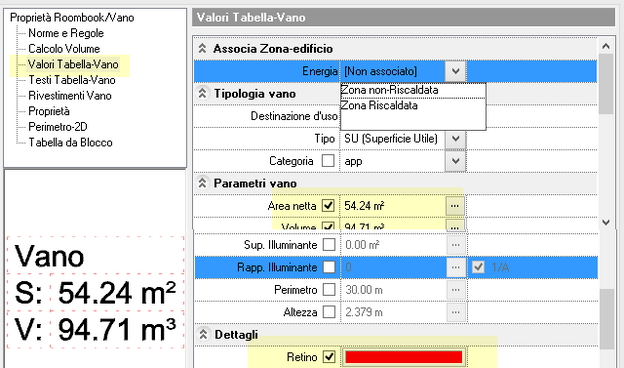Click the V: 94.71 m³ preview text

(x=96, y=329)
